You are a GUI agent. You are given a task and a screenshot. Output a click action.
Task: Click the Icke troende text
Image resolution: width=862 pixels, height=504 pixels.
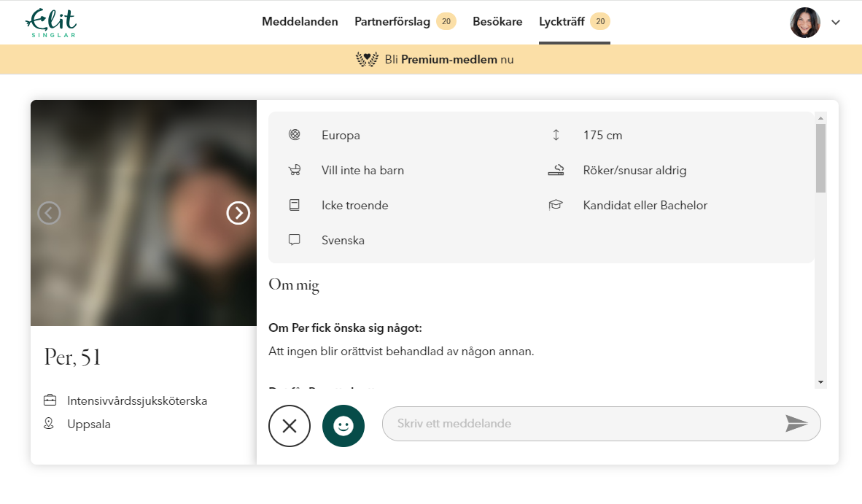tap(354, 206)
